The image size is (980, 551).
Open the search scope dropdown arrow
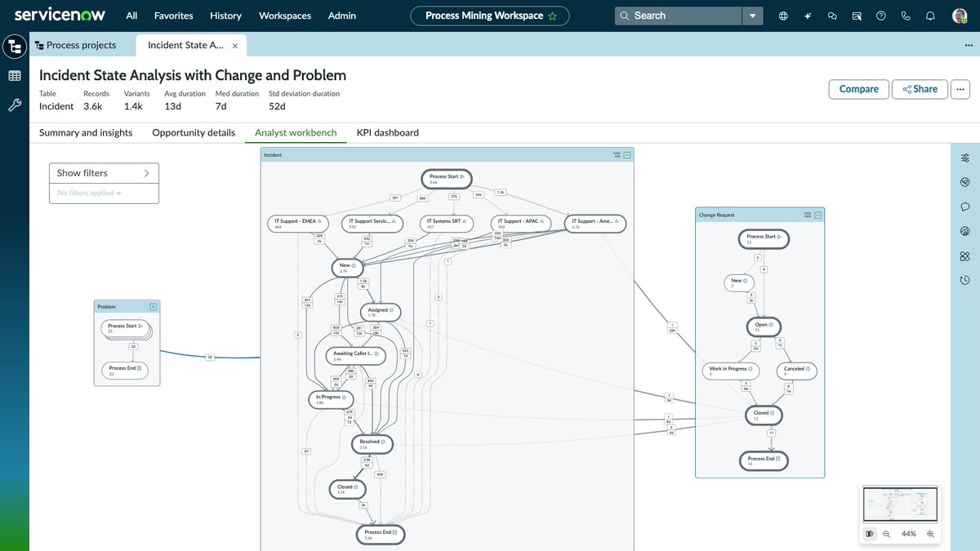pyautogui.click(x=753, y=16)
